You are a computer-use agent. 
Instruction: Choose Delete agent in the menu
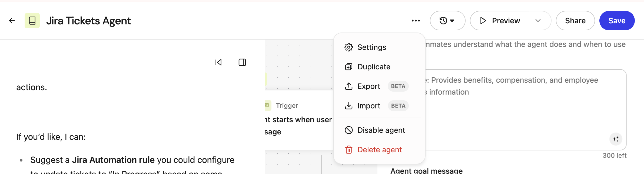(379, 150)
